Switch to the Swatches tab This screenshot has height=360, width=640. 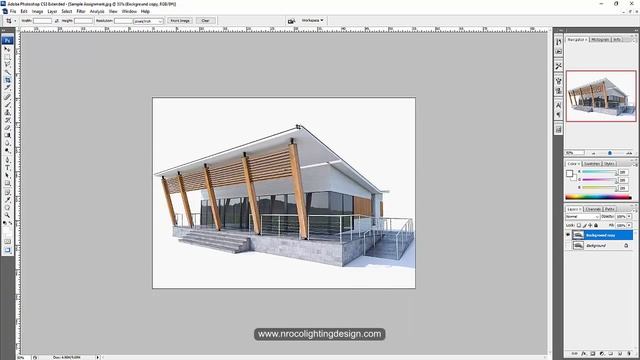pos(591,164)
